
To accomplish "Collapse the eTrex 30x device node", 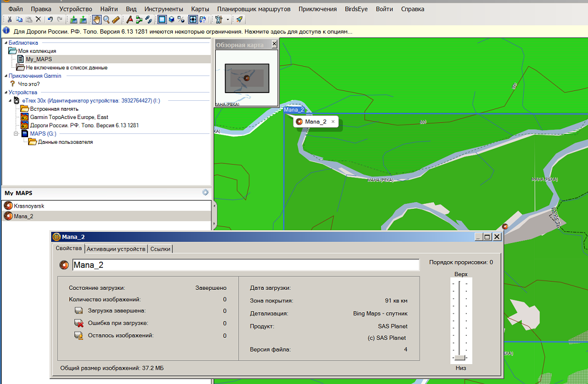I will pyautogui.click(x=10, y=101).
